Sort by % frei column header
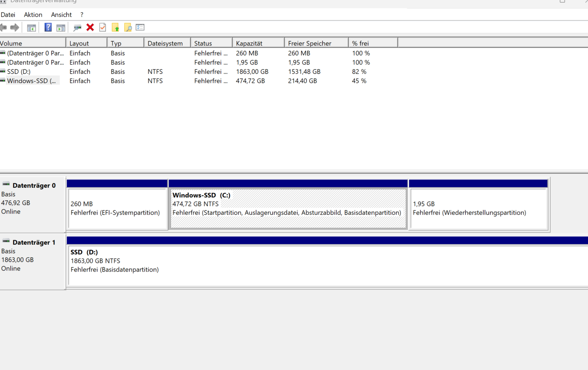The width and height of the screenshot is (588, 370). pos(373,43)
